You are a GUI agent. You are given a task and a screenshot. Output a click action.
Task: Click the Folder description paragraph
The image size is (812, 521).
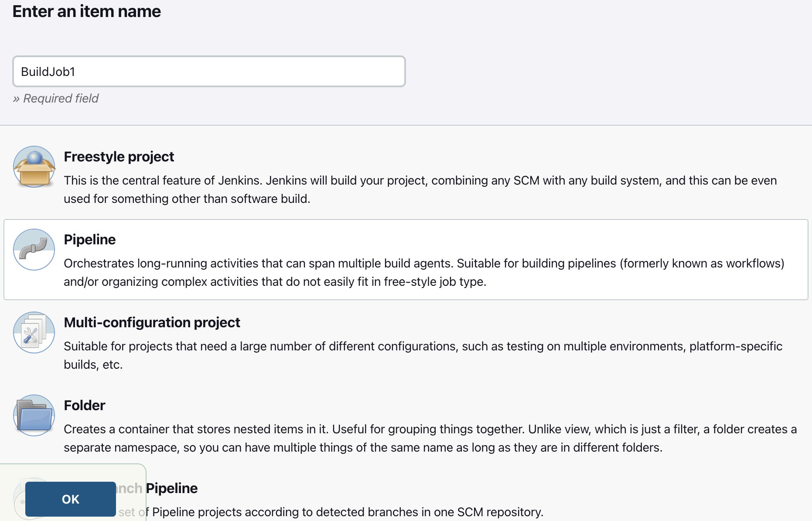[x=430, y=438]
